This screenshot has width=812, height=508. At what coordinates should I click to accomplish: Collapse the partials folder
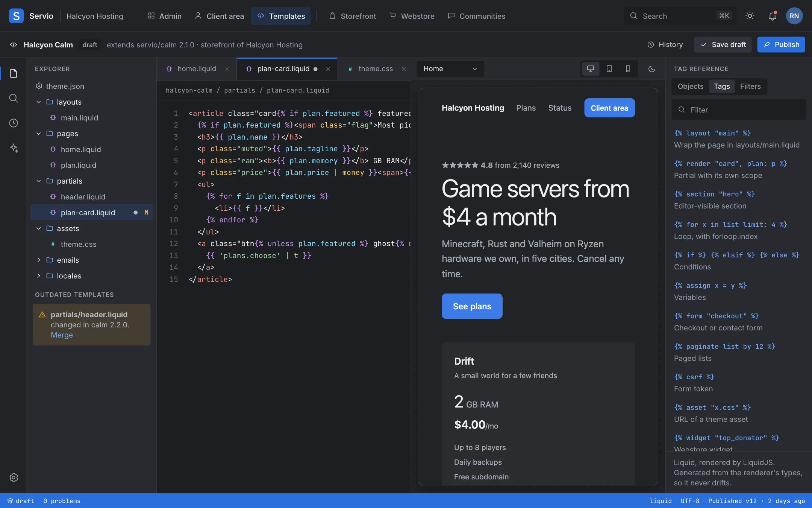(38, 181)
